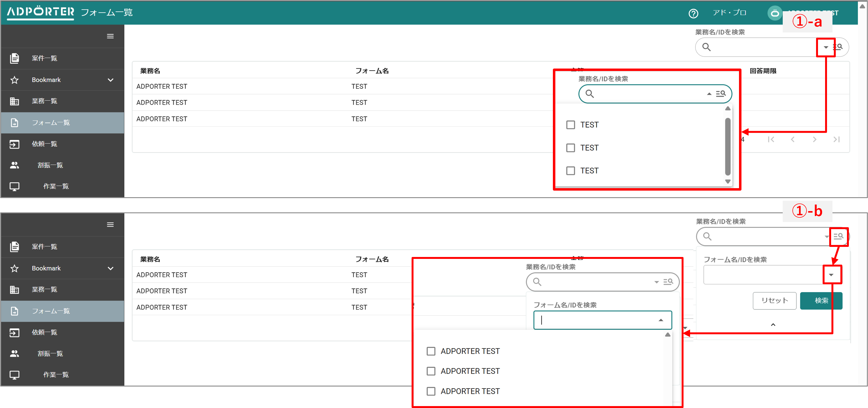Image resolution: width=868 pixels, height=408 pixels.
Task: Open 案件一覧 in top sidebar
Action: point(45,58)
